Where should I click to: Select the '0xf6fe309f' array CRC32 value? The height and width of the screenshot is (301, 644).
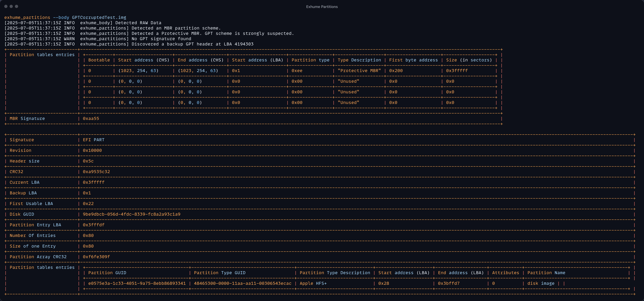point(96,257)
